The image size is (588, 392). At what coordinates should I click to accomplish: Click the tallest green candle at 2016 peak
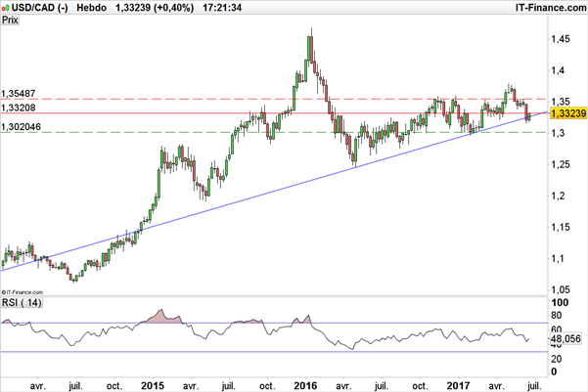[x=309, y=49]
